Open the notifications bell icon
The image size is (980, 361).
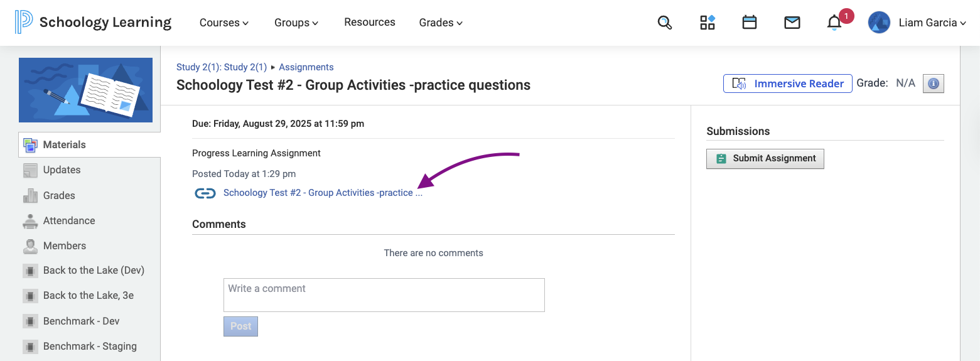[834, 23]
